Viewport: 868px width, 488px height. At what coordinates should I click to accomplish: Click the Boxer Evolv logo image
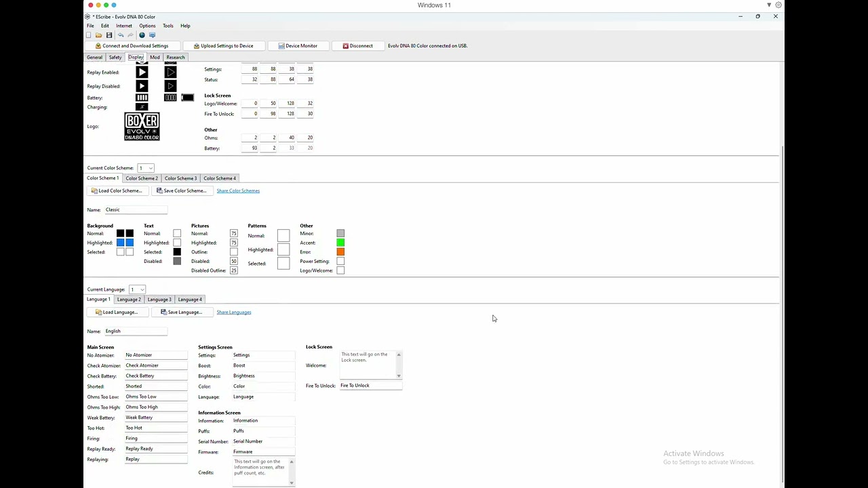pyautogui.click(x=142, y=127)
